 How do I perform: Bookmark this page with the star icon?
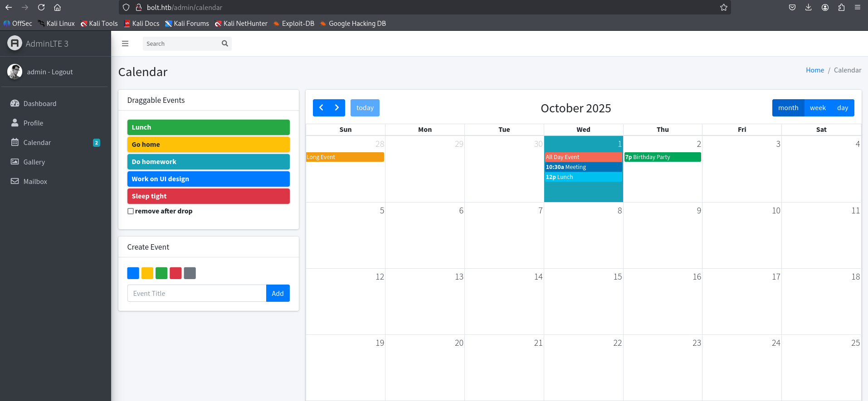tap(723, 7)
